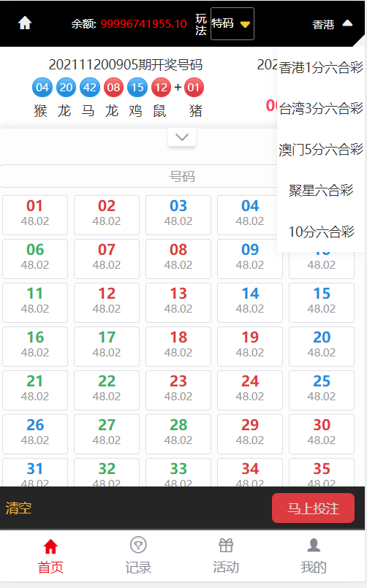Collapse the 香港 lottery region dropdown
Screen dimensions: 367x588
(332, 24)
